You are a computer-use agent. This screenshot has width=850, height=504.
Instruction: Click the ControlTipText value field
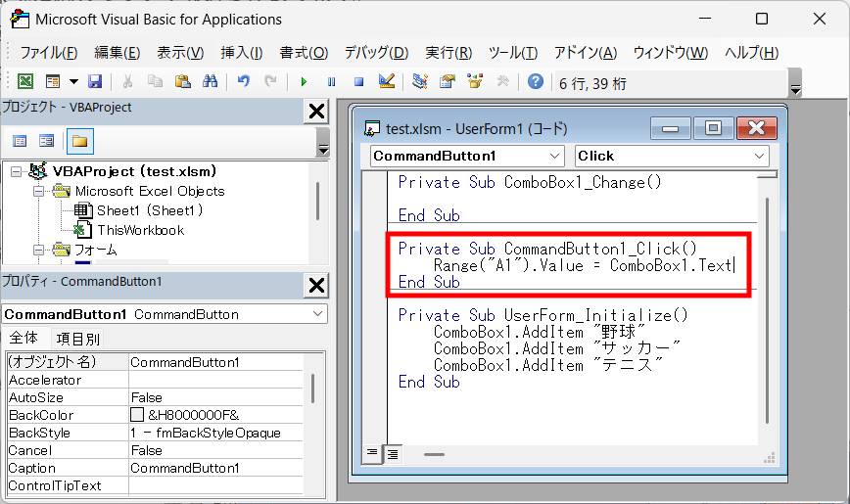pos(215,485)
